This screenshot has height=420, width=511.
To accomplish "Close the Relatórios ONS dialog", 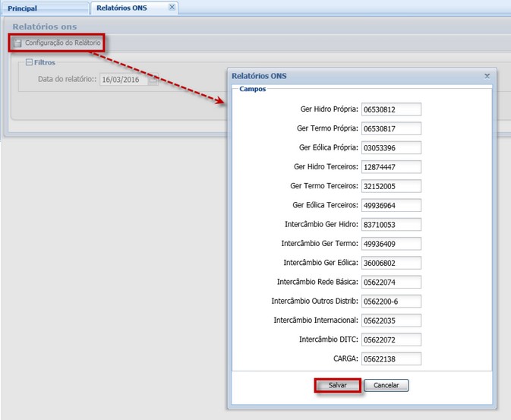I will click(487, 77).
